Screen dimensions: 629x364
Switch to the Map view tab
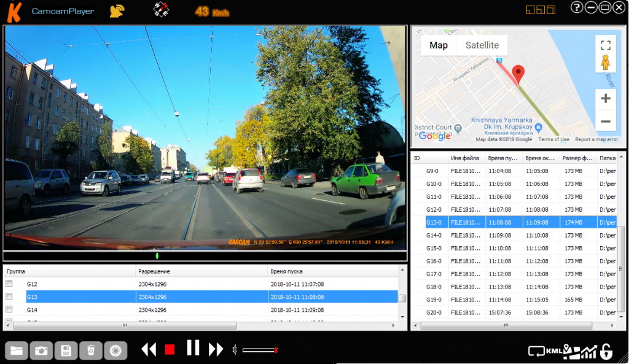click(x=438, y=45)
